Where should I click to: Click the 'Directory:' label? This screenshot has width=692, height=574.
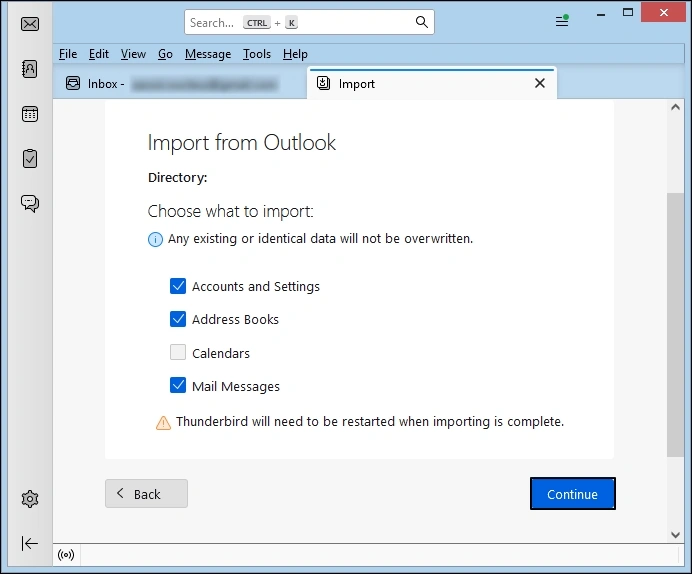click(177, 177)
